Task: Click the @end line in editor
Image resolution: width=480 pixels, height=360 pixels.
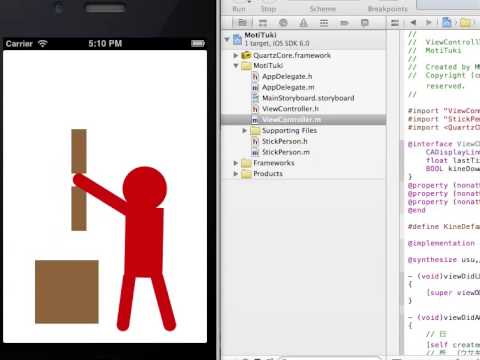Action: tap(417, 210)
